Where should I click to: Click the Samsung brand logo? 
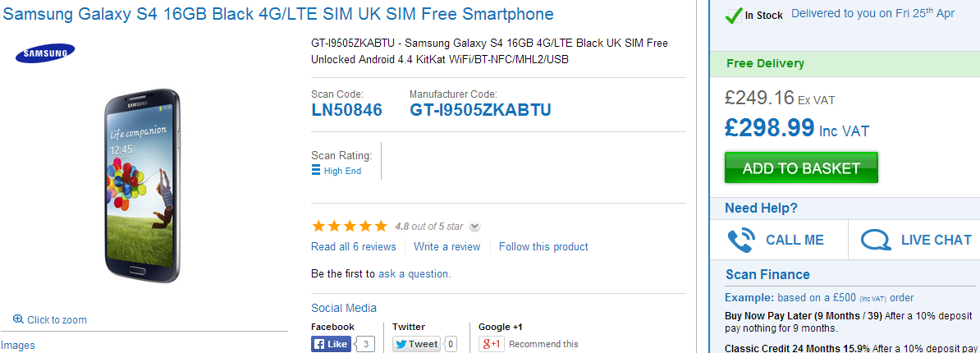pos(45,53)
